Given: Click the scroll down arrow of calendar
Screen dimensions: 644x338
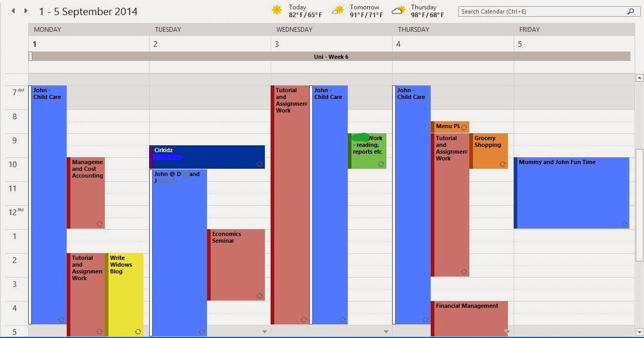Looking at the screenshot, I should 639,332.
